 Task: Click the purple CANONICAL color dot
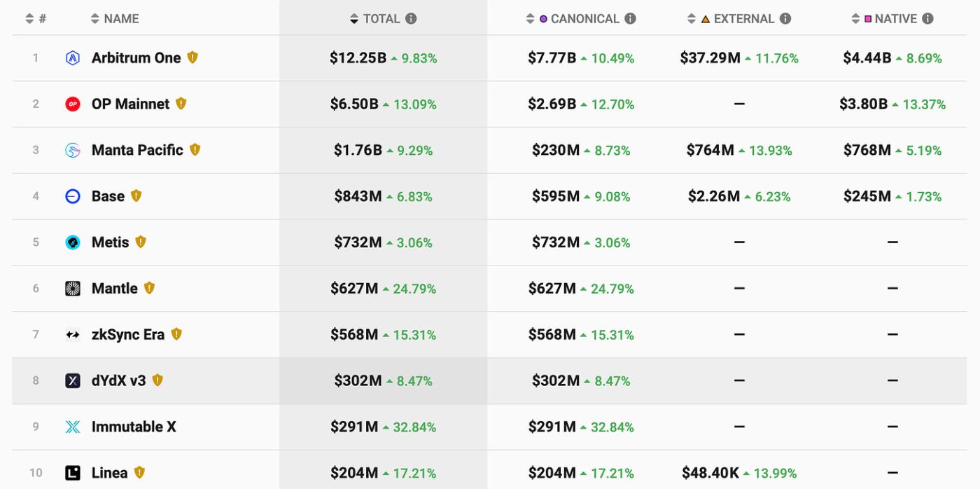click(543, 19)
